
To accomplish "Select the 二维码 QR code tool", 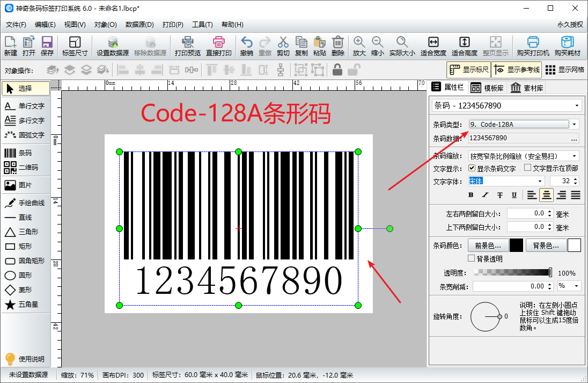I will pyautogui.click(x=26, y=168).
